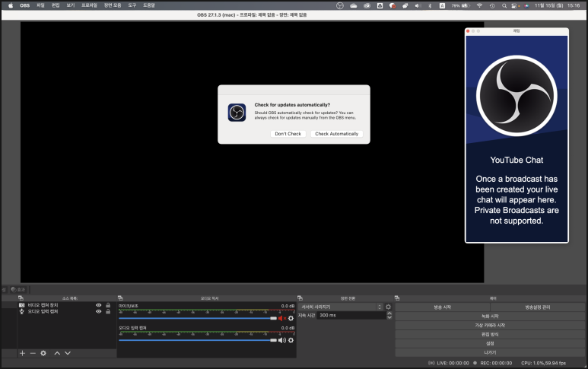588x369 pixels.
Task: Move source up with up arrow
Action: 57,353
